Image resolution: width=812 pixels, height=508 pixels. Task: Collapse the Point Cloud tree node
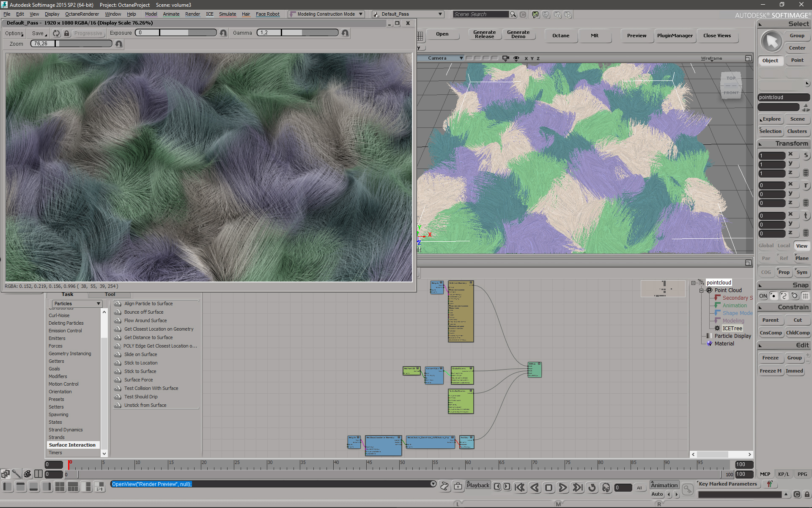click(x=701, y=290)
